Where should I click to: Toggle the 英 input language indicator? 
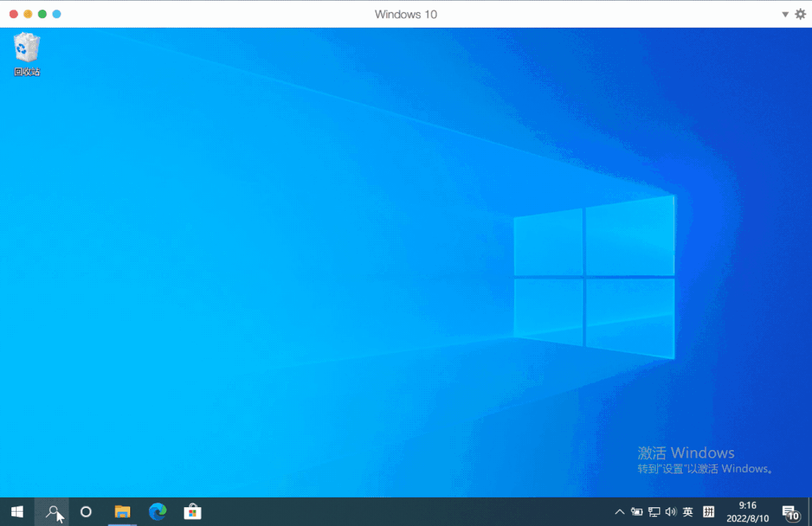tap(688, 512)
